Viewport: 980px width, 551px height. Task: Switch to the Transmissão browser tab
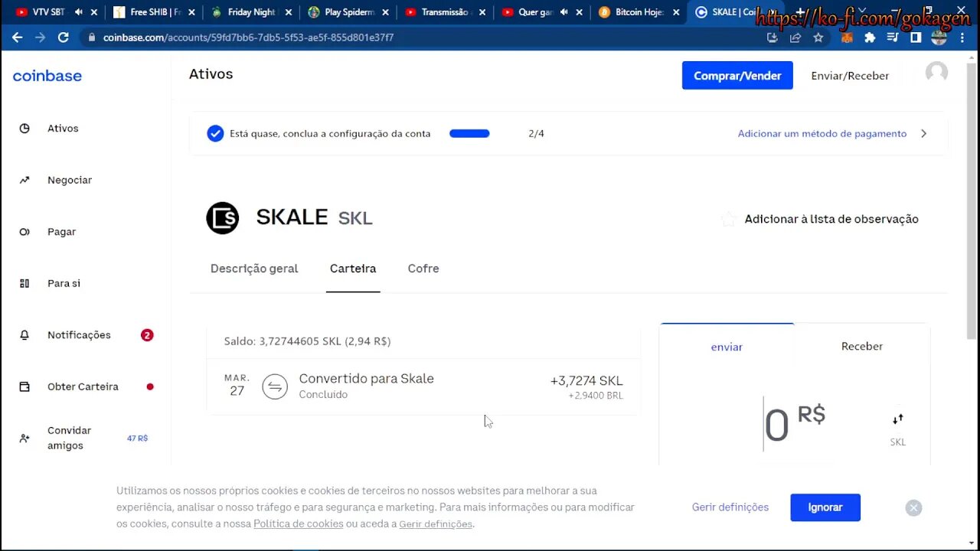point(446,12)
